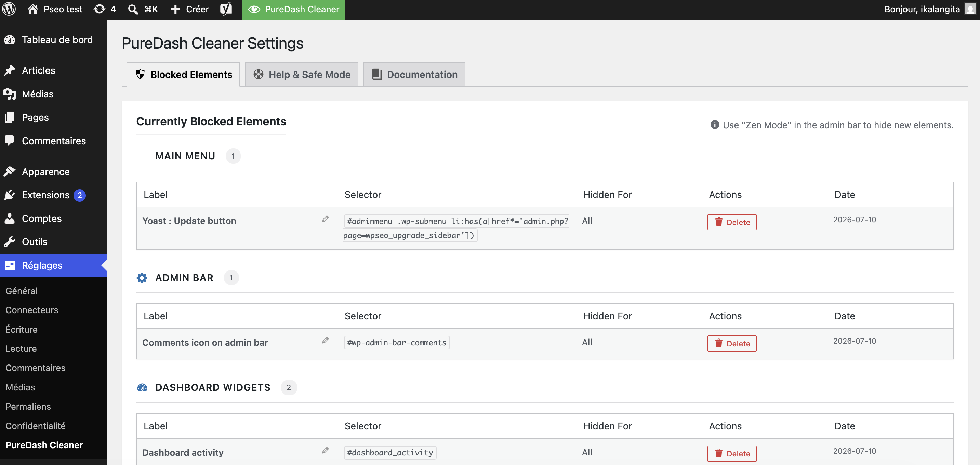Delete the Yoast : Update button rule
Viewport: 980px width, 465px height.
pos(732,222)
